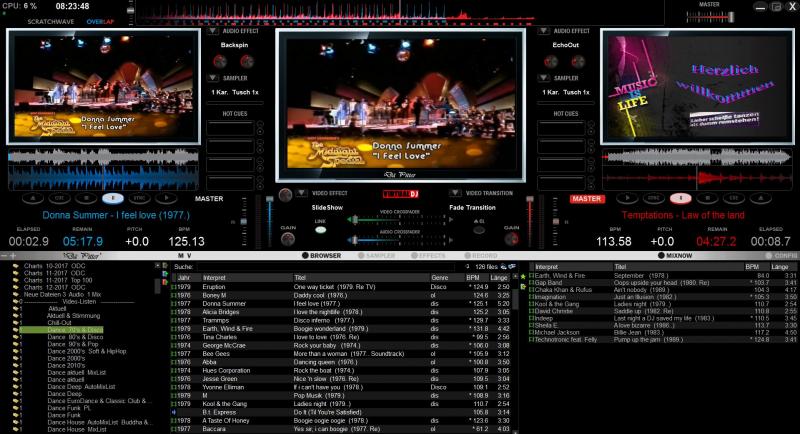Click the right arrow of the video crossfader
800x434 pixels.
click(x=451, y=220)
